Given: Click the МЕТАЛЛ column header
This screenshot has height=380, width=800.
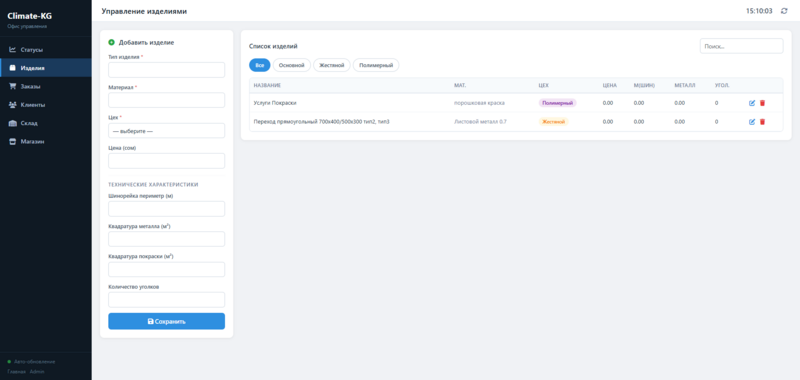Looking at the screenshot, I should pyautogui.click(x=685, y=85).
